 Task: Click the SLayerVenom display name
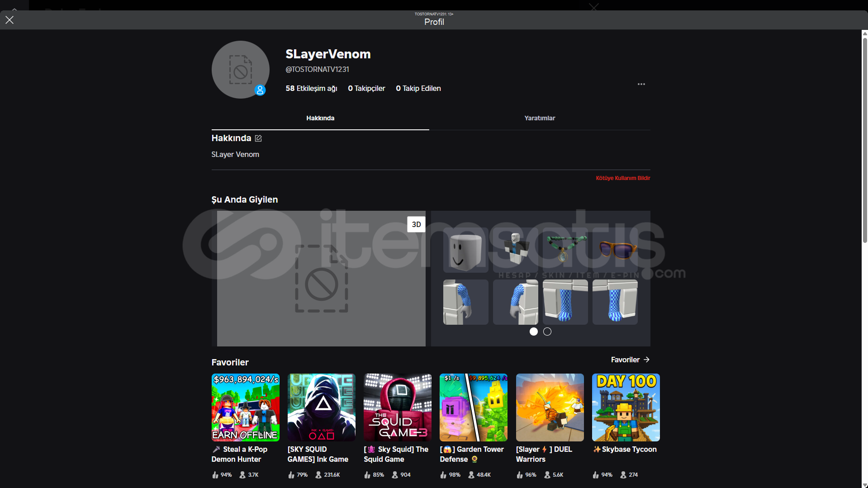(328, 54)
